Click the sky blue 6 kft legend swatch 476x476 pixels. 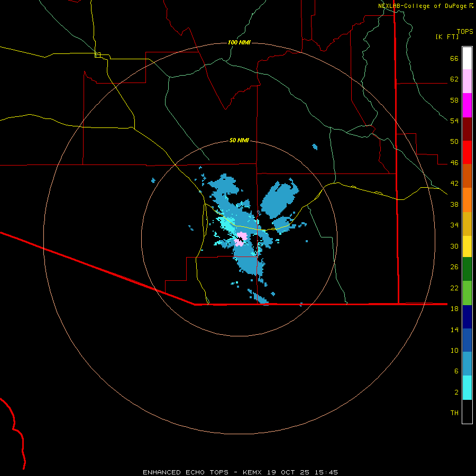click(467, 364)
